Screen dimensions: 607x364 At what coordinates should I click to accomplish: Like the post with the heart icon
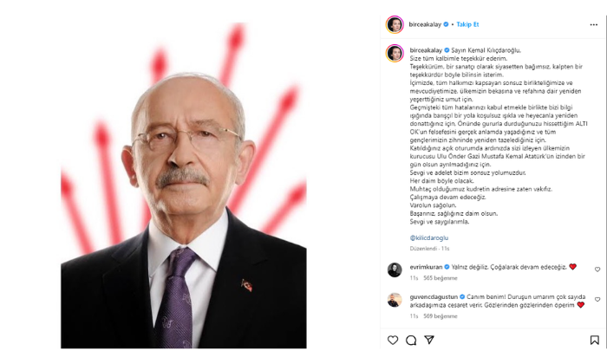[393, 340]
